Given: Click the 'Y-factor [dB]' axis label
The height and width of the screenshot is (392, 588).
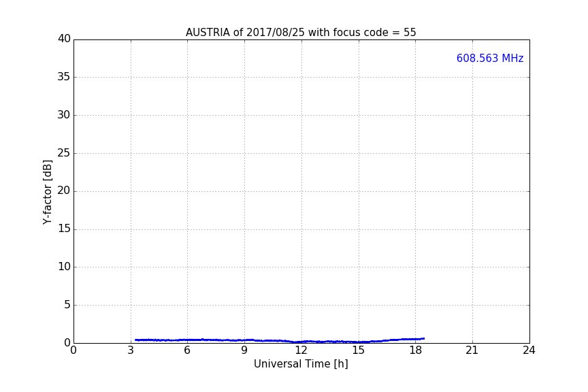Looking at the screenshot, I should (x=47, y=192).
